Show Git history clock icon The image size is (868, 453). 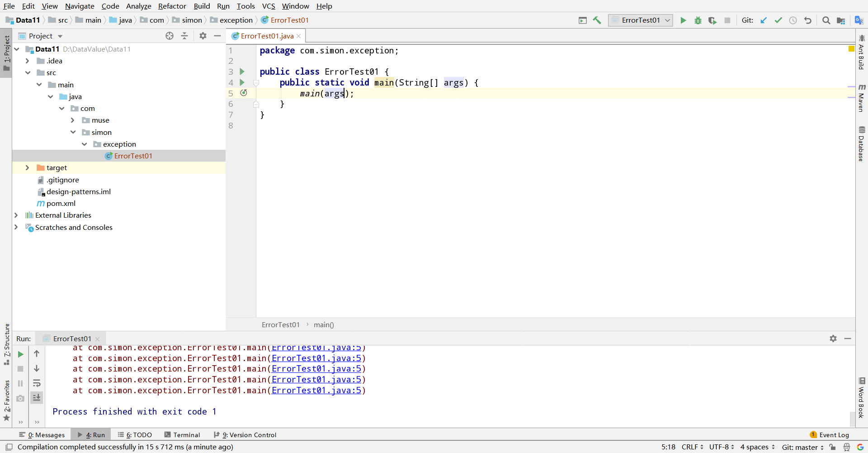793,20
